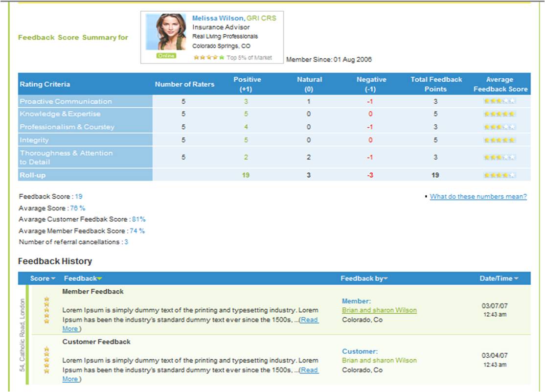The image size is (545, 392).
Task: Click the 'Customer Feedback' entry title
Action: point(96,342)
